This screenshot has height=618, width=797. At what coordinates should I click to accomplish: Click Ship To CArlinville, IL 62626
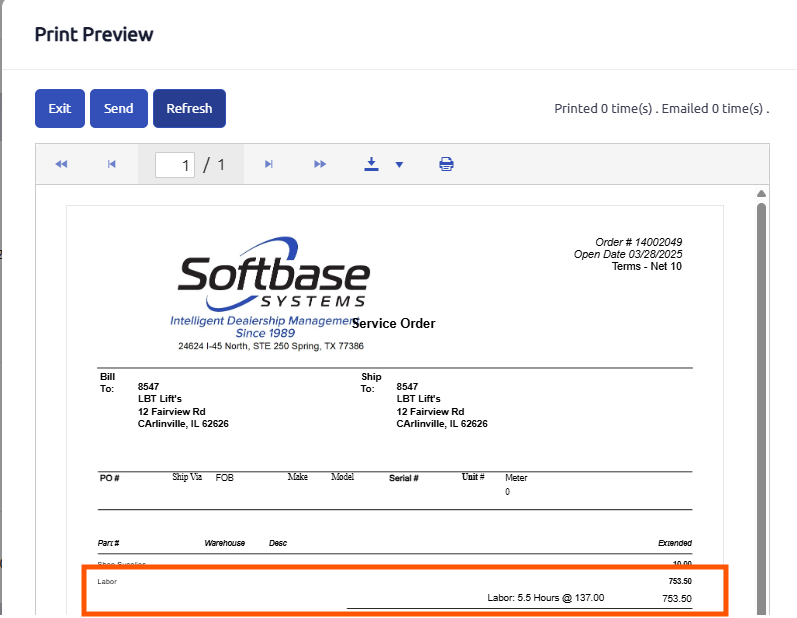[442, 424]
